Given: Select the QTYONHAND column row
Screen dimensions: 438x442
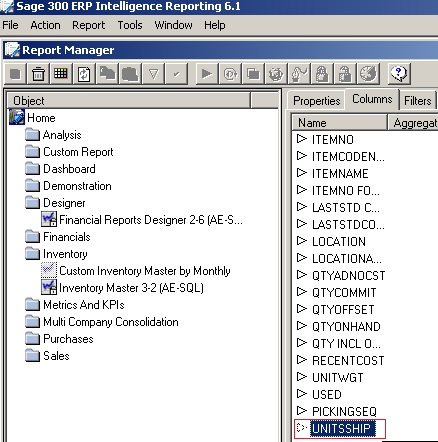Looking at the screenshot, I should pos(346,326).
